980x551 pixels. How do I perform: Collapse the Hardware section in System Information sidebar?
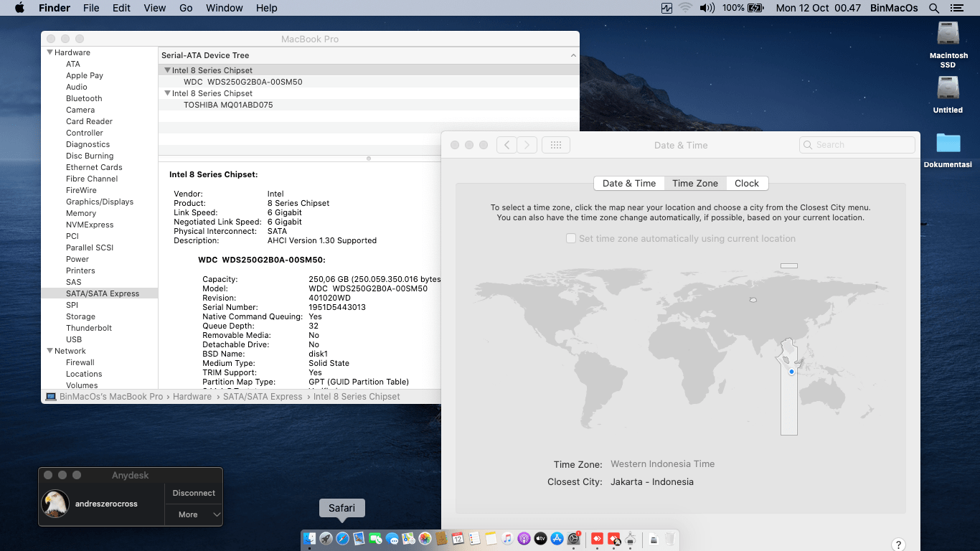click(x=49, y=52)
